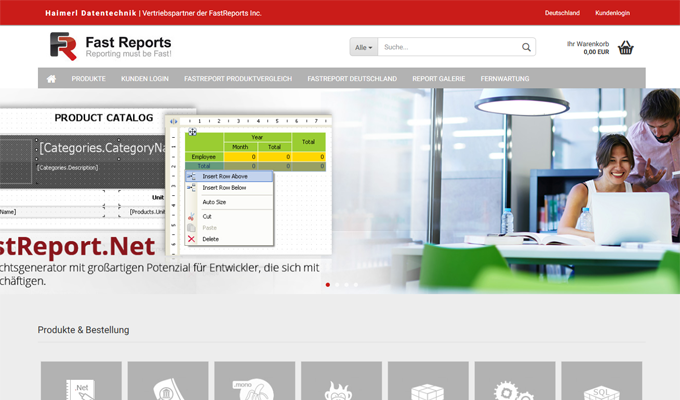Expand the 'Alle' search category dropdown
The image size is (680, 400).
coord(363,47)
